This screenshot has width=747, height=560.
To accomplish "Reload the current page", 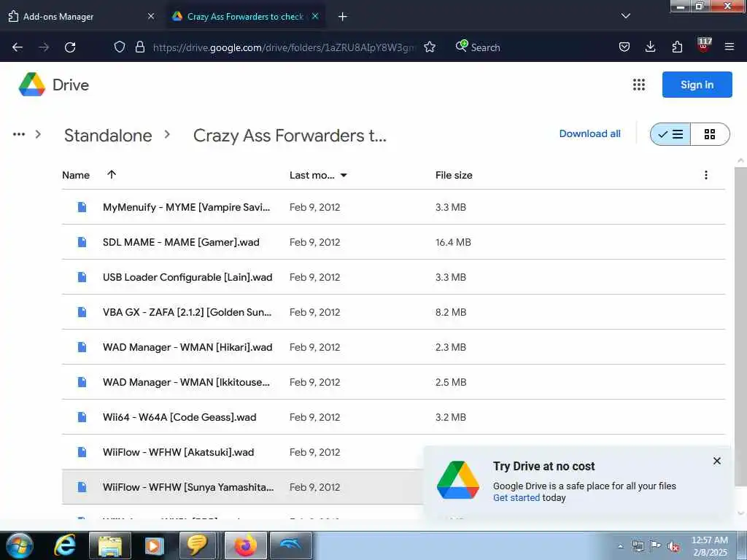I will 70,47.
